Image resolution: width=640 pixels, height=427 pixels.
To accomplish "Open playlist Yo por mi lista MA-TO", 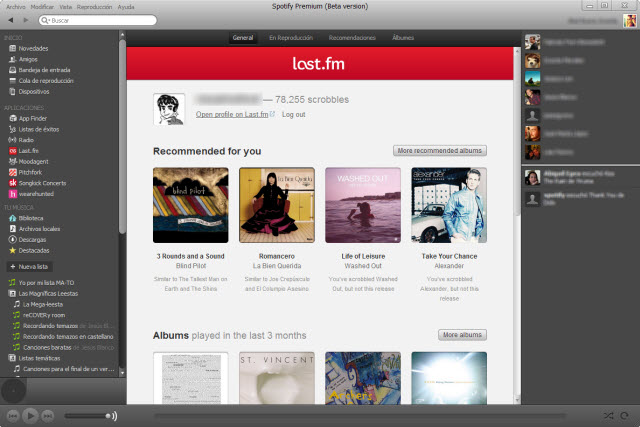I will point(46,282).
